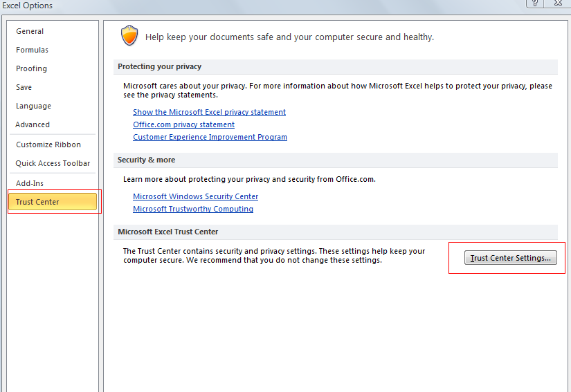The height and width of the screenshot is (392, 571).
Task: Go to the Proofing options
Action: pyautogui.click(x=31, y=68)
